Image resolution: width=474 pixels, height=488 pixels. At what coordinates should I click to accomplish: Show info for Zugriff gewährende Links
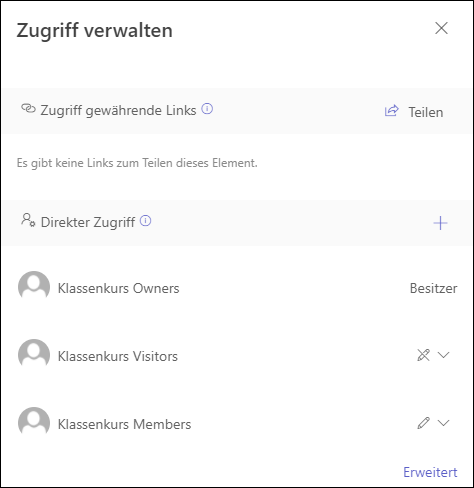(207, 109)
